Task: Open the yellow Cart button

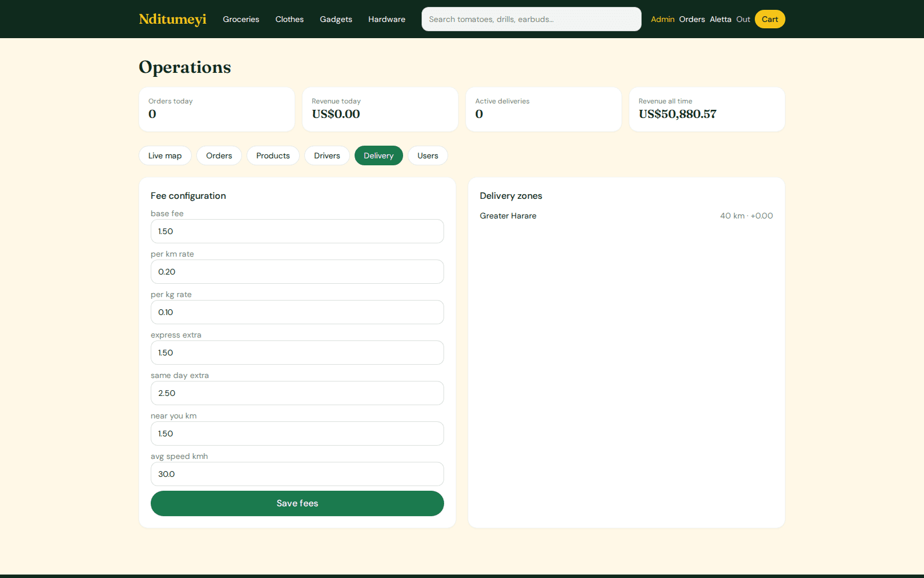Action: coord(770,19)
